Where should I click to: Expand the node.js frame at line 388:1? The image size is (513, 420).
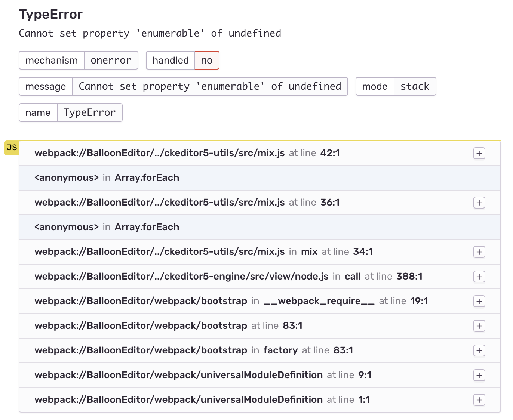click(479, 277)
